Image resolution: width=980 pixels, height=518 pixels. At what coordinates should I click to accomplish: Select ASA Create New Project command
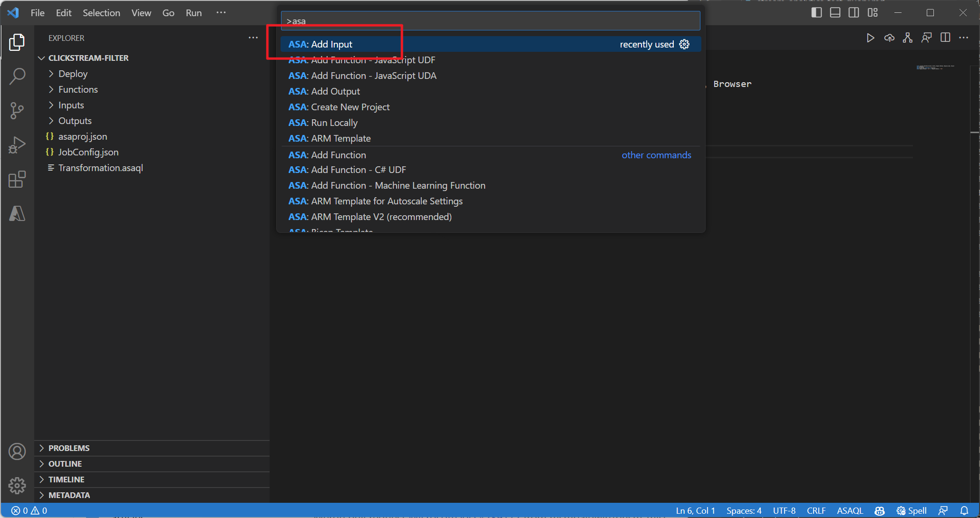coord(340,107)
